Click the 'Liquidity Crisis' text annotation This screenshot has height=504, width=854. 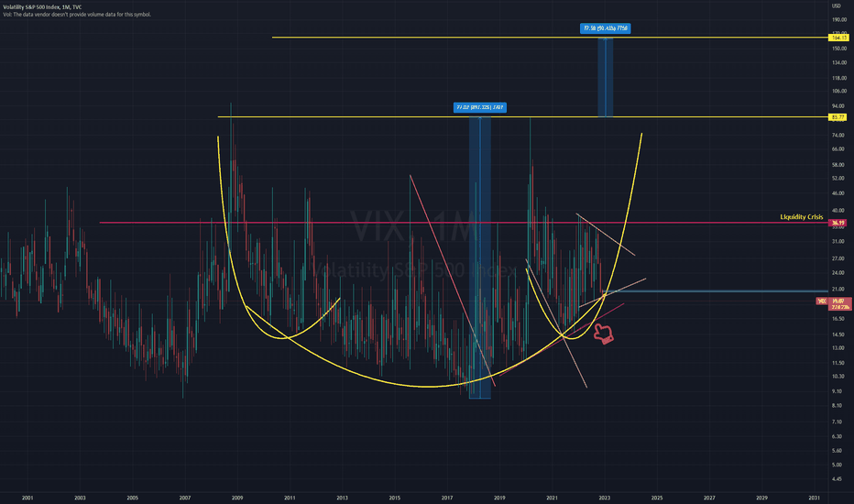coord(801,217)
